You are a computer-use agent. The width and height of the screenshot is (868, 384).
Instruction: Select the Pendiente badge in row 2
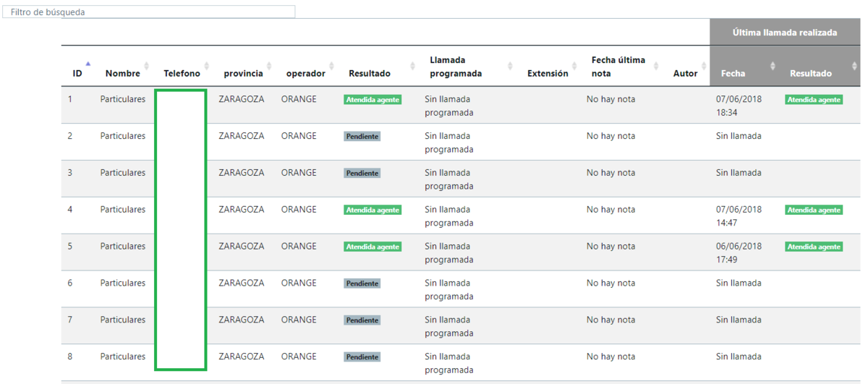pos(362,137)
